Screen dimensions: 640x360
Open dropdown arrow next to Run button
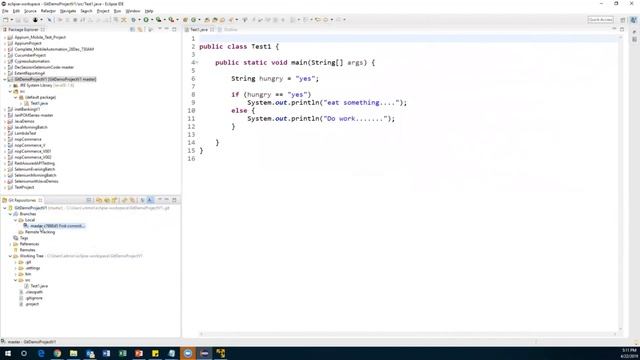152,20
